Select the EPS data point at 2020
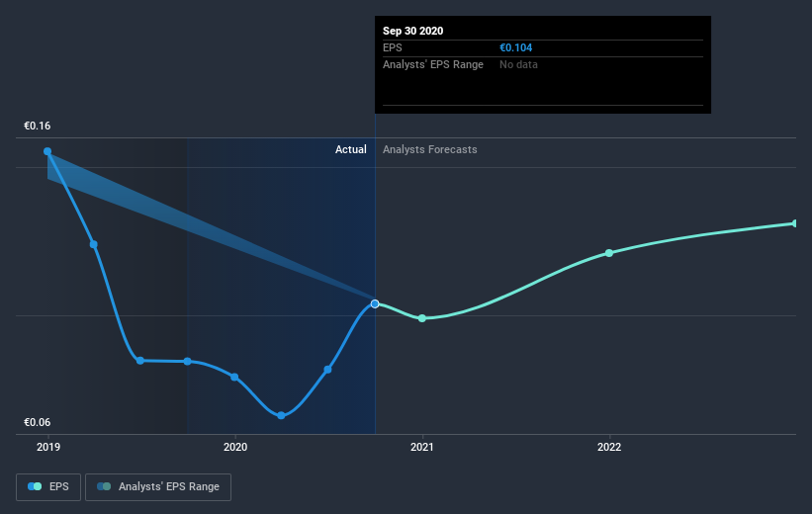 234,377
